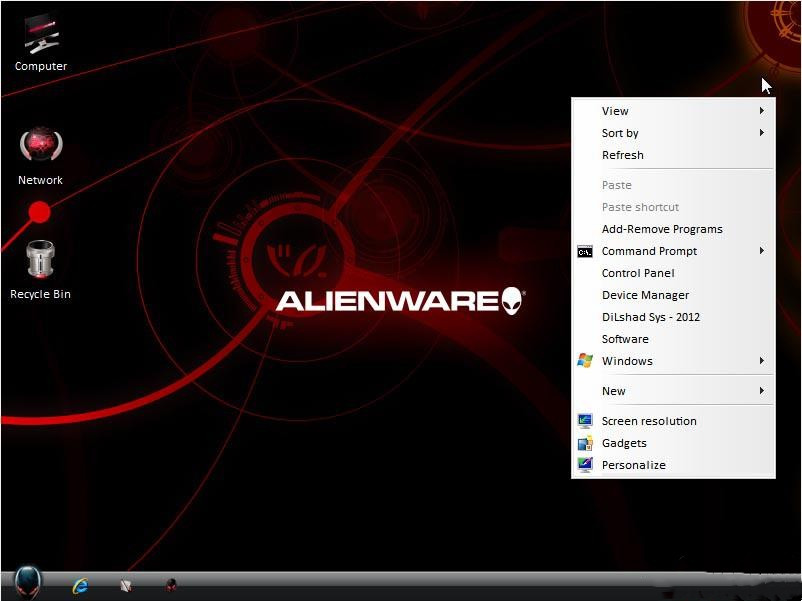
Task: Open the Computer desktop icon
Action: point(41,43)
